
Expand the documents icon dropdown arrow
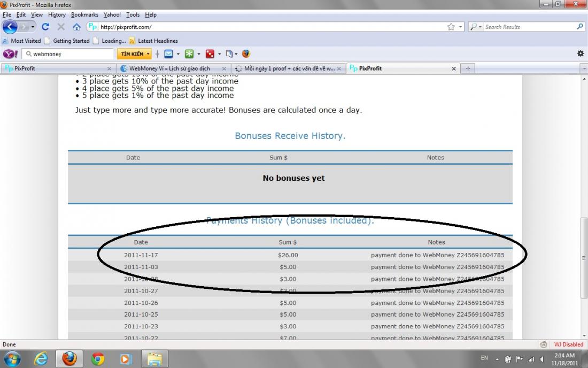point(236,54)
